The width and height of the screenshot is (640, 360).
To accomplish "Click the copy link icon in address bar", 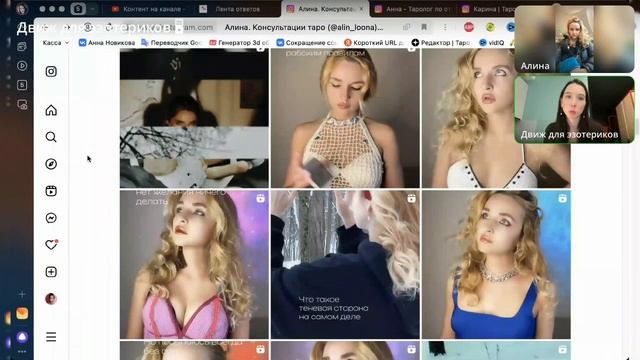I will point(407,27).
